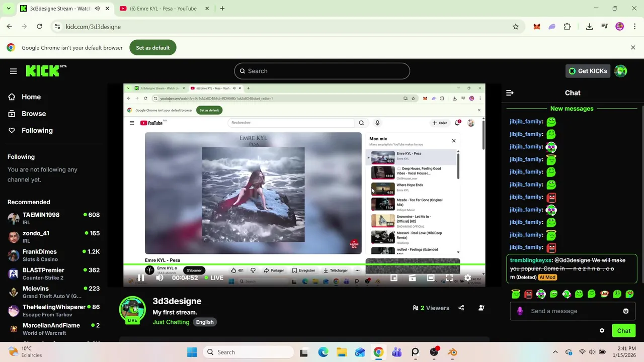Mute the stream player volume

pos(159,278)
